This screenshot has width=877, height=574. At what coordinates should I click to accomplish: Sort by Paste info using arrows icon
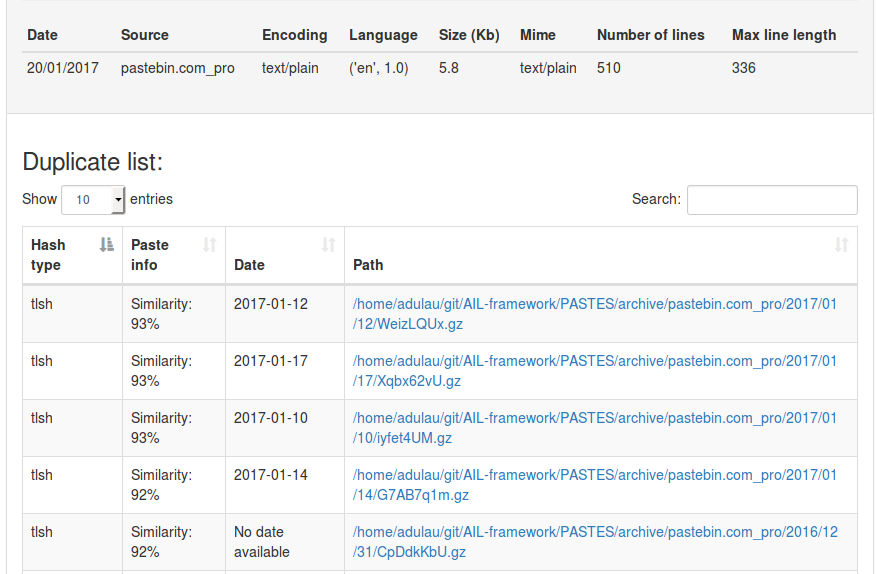210,245
